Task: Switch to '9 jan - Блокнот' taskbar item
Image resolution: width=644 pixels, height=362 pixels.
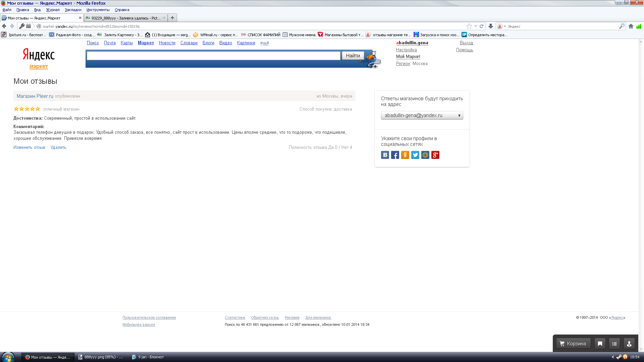Action: point(148,357)
